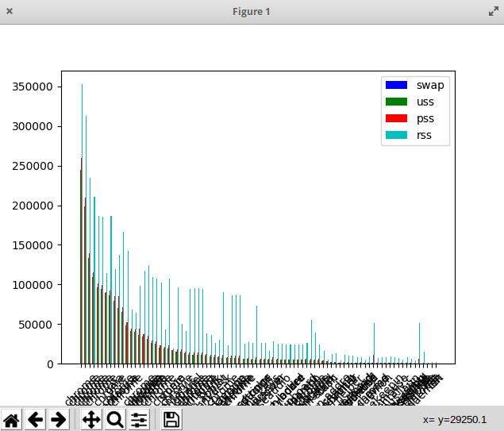Click the 0 y-axis tick label
Screen dimensions: 504x431
click(50, 364)
